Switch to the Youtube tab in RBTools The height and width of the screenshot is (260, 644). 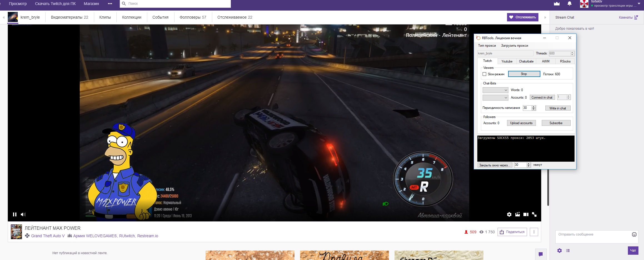point(507,61)
